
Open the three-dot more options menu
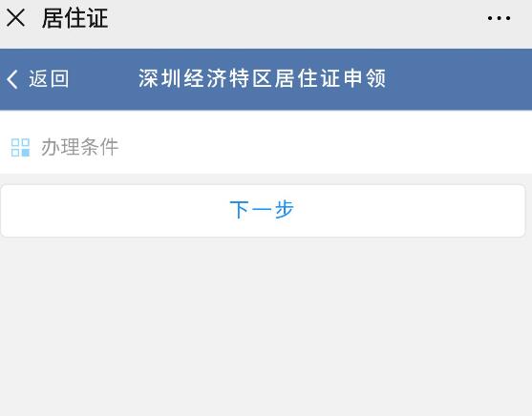[x=499, y=18]
